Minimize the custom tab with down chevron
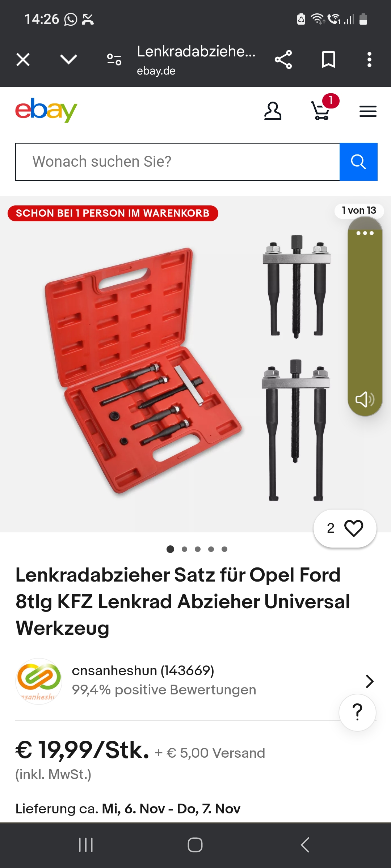Screen dimensions: 391x868 coord(68,59)
